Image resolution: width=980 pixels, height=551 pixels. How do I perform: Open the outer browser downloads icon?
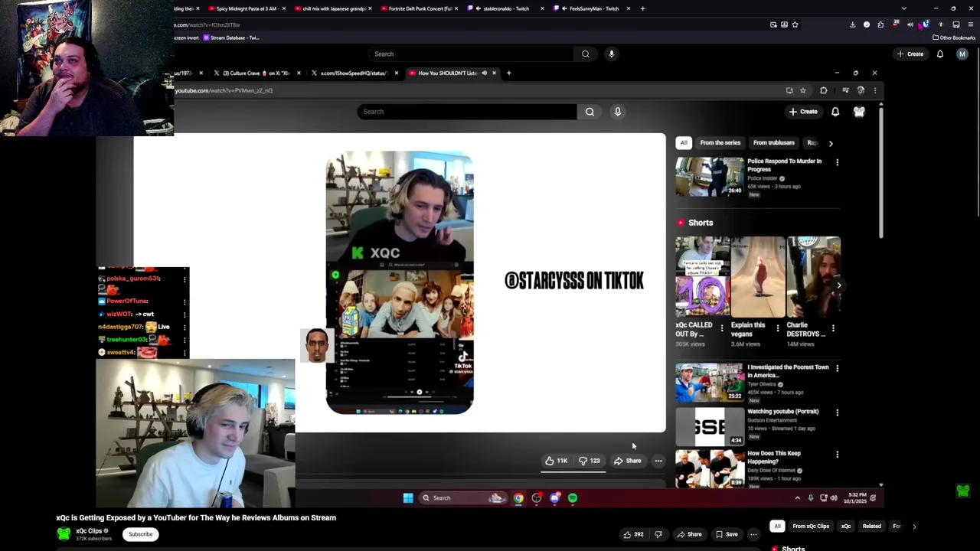[x=852, y=24]
